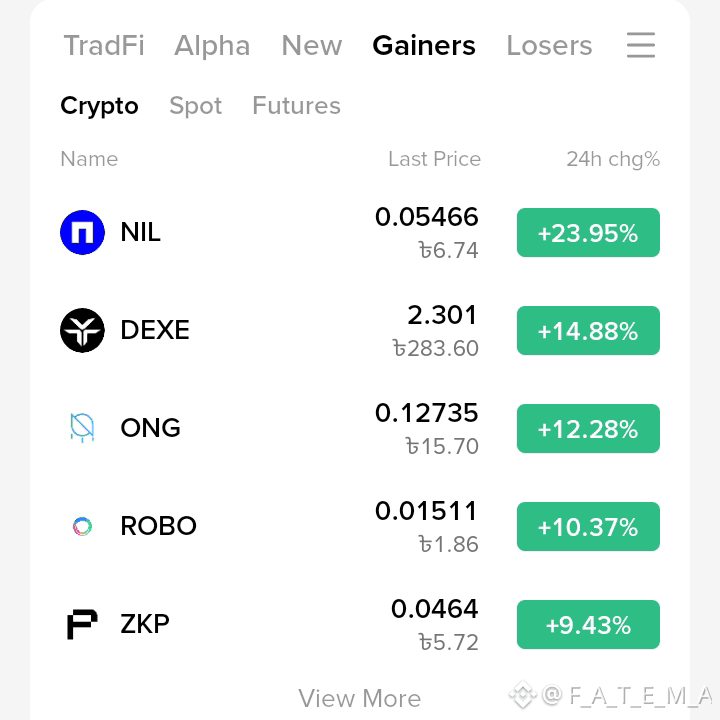Sort by 24h chg% column header
Image resolution: width=720 pixels, height=720 pixels.
[x=613, y=159]
